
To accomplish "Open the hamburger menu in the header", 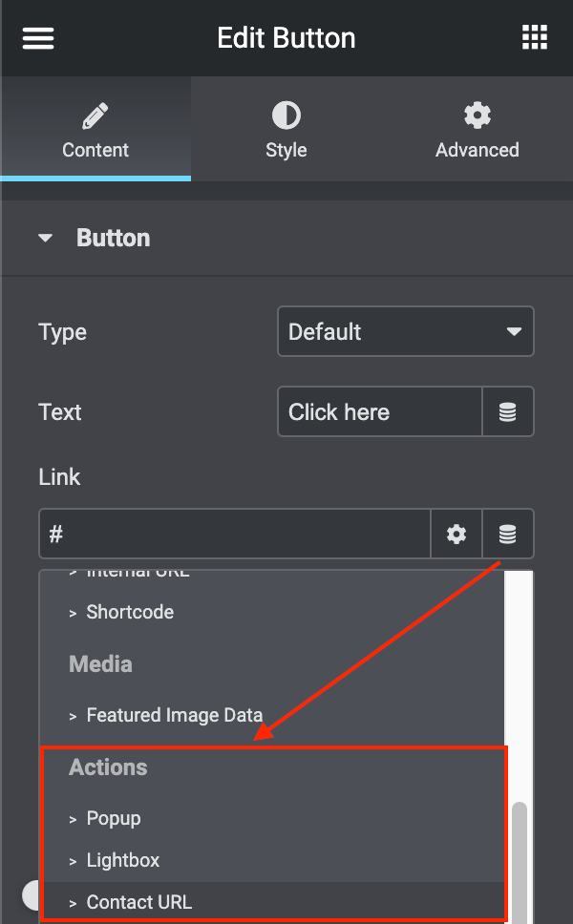I will (38, 38).
